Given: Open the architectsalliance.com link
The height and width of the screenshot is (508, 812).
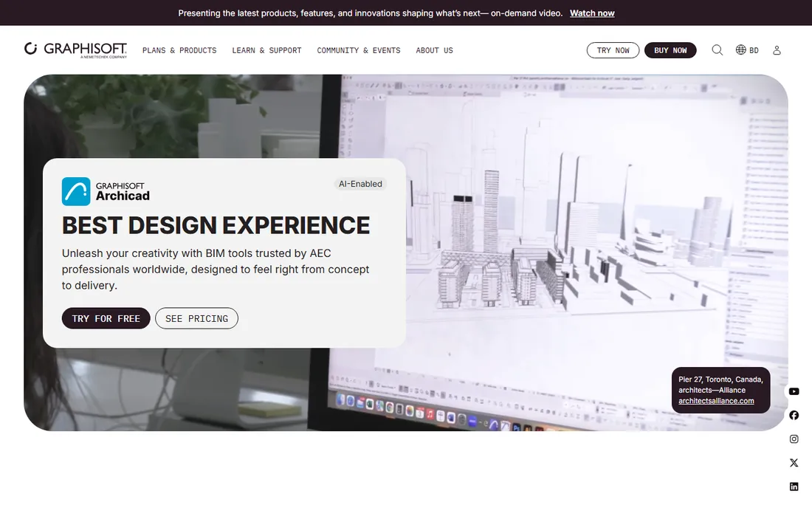Looking at the screenshot, I should coord(716,401).
